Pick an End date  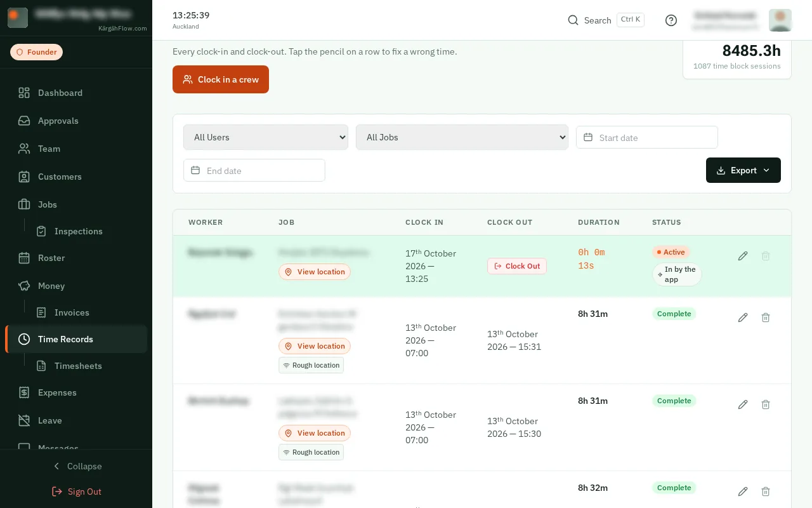pyautogui.click(x=254, y=170)
